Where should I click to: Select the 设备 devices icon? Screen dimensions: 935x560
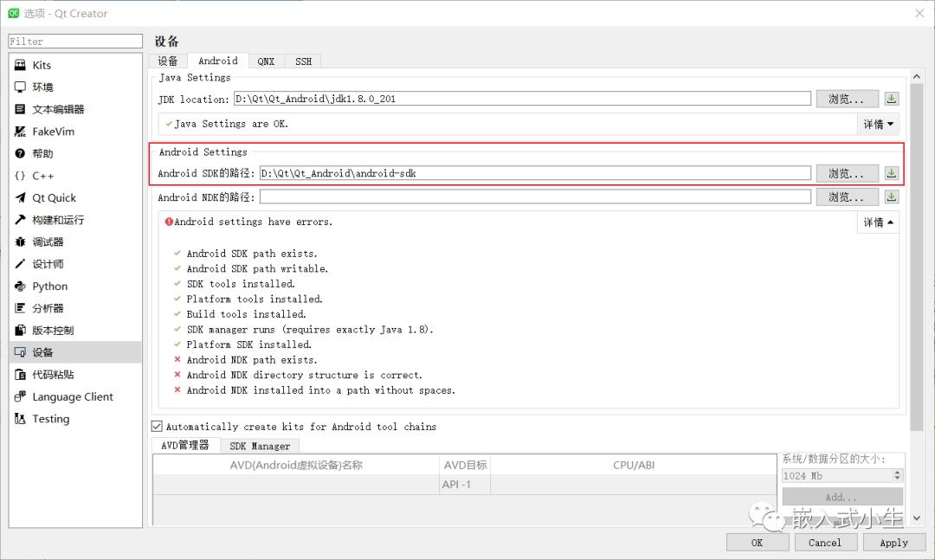tap(20, 352)
